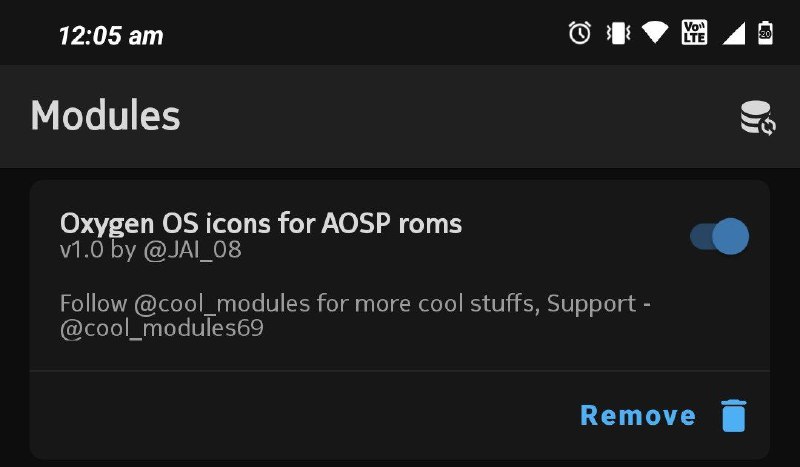Disable the Oxygen OS icons module switch
Image resolution: width=800 pixels, height=467 pixels.
click(x=719, y=236)
